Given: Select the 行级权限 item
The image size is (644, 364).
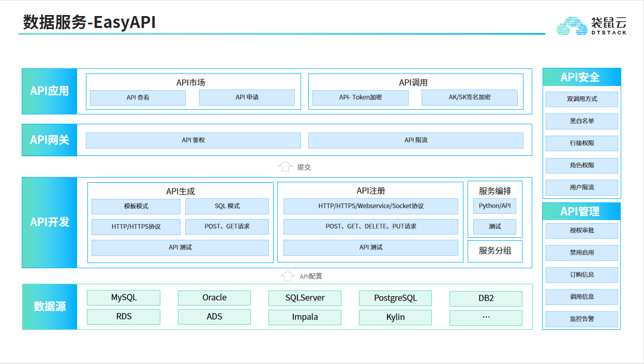Looking at the screenshot, I should coord(582,143).
